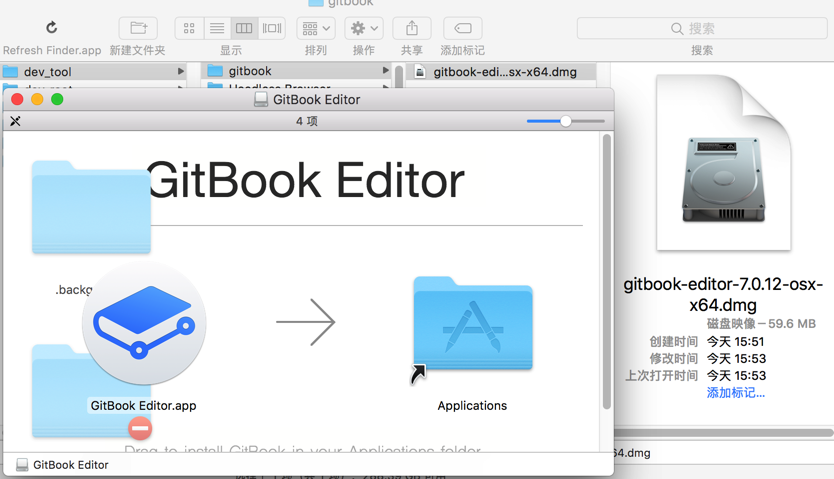834x479 pixels.
Task: Click the column scrollbar beside gitbook column
Action: click(398, 76)
